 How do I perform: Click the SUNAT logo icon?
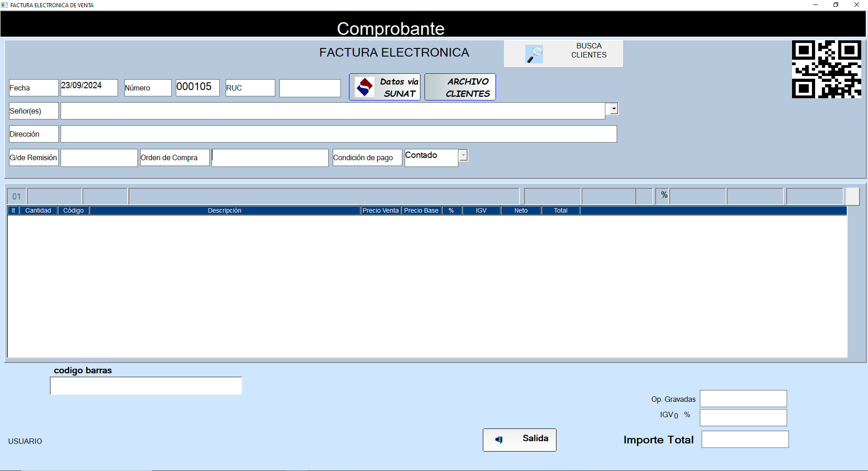[x=364, y=87]
